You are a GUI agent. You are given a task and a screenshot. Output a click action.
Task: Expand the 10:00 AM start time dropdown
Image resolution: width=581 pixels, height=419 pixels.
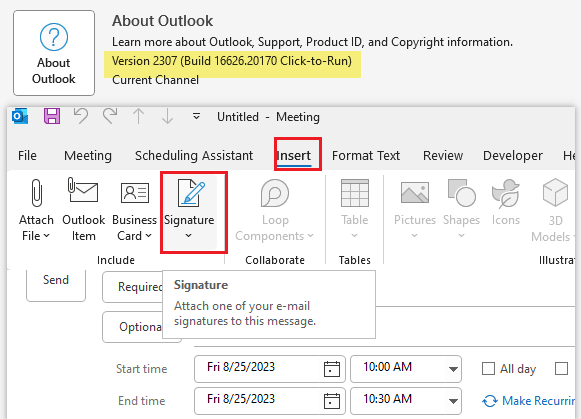453,369
